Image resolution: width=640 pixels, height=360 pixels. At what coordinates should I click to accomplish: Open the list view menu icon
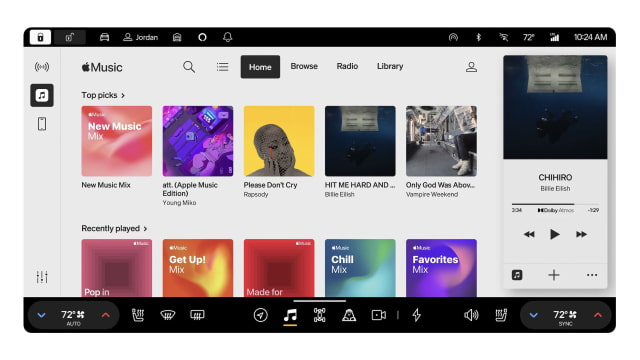[x=222, y=67]
